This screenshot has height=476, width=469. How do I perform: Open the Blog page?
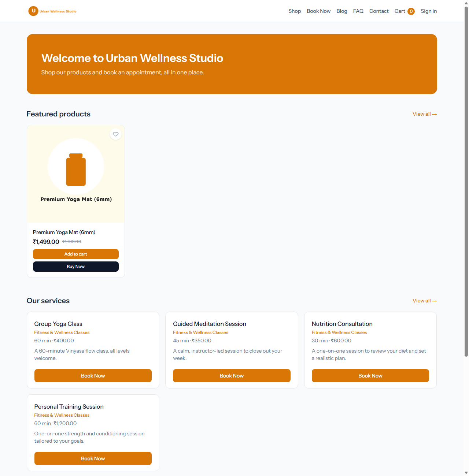(x=342, y=11)
